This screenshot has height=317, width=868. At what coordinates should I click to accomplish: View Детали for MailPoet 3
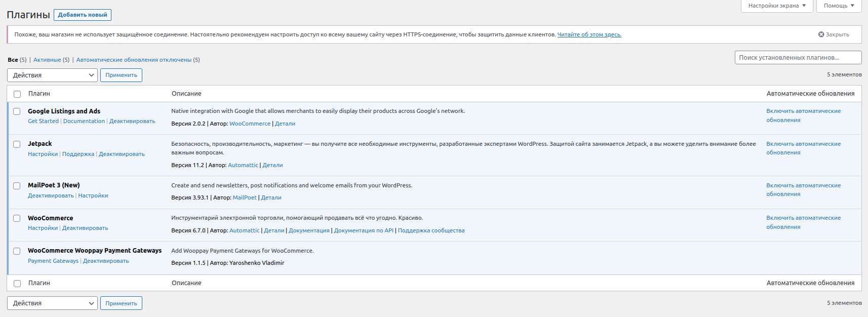click(271, 197)
